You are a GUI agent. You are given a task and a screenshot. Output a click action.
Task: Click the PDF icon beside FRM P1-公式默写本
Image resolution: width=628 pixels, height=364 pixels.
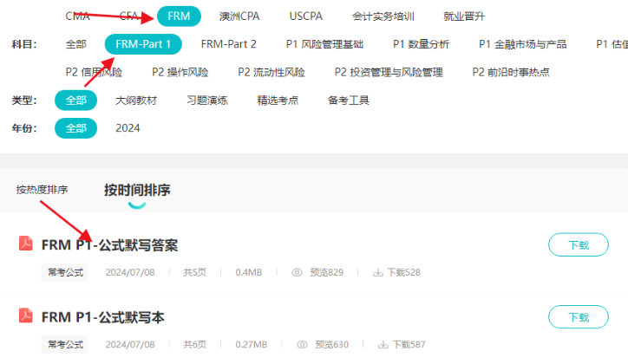(26, 316)
